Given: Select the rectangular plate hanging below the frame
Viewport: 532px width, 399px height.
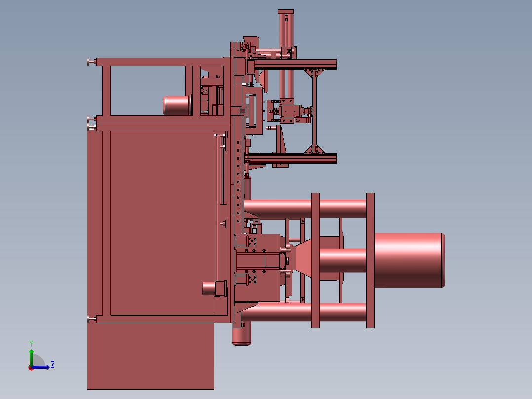Looking at the screenshot, I should click(x=151, y=356).
